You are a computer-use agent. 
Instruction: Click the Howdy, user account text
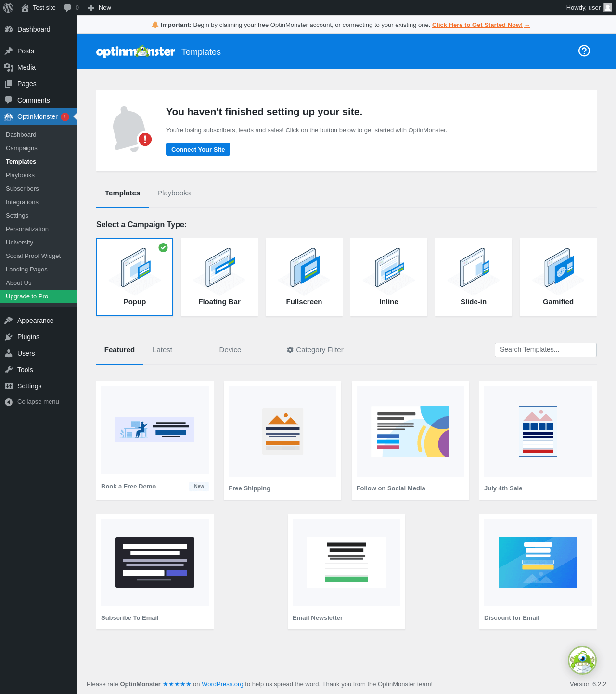pos(583,8)
